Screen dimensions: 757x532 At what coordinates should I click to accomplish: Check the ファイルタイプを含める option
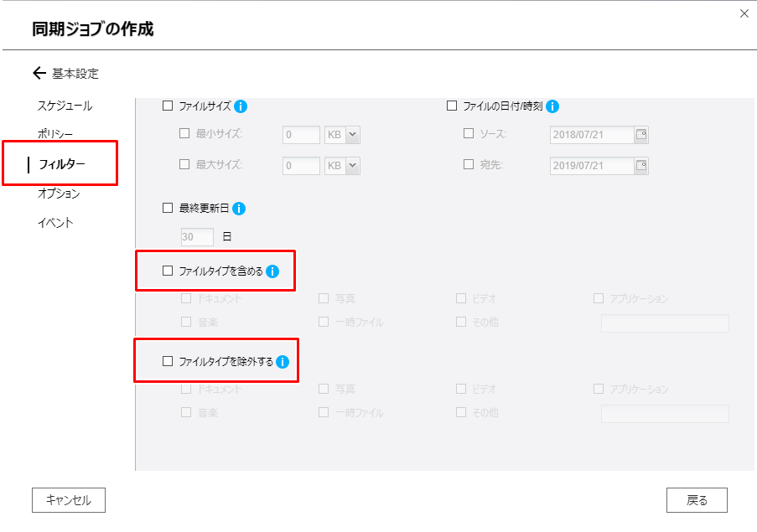[x=168, y=271]
